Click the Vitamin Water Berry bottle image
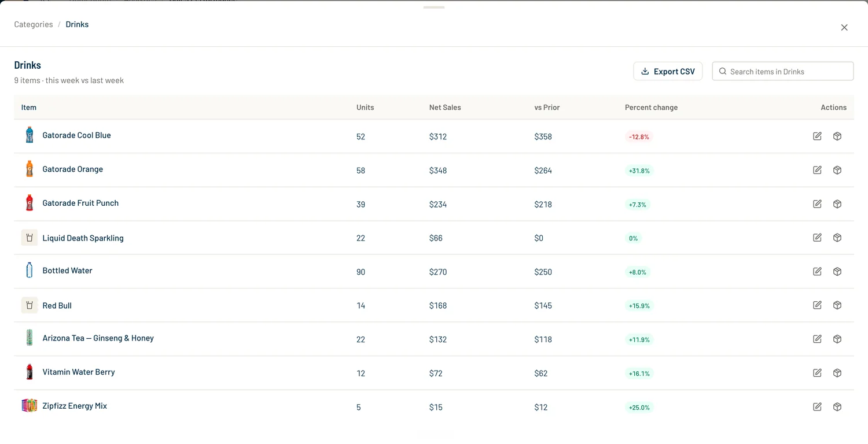Viewport: 868px width, 444px height. tap(30, 372)
